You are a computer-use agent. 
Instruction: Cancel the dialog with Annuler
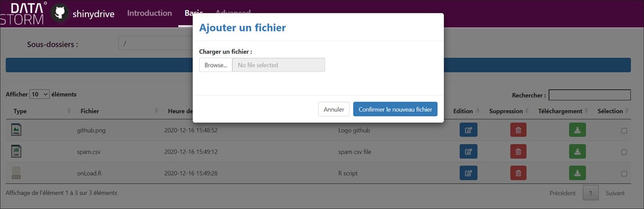coord(334,109)
